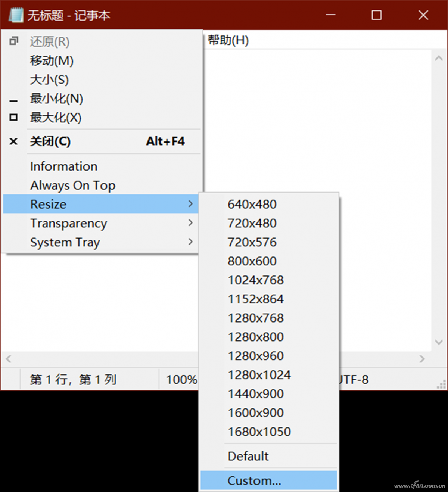Click the minimize dash icon beside 最小化(N)
This screenshot has width=448, height=492.
13,101
